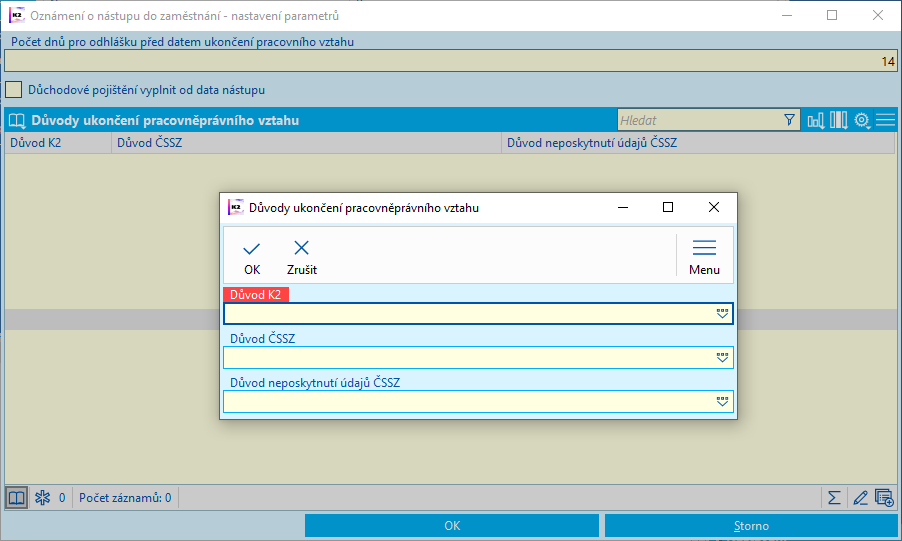This screenshot has width=902, height=541.
Task: Minimize the Důvody ukončení dialog window
Action: [623, 207]
